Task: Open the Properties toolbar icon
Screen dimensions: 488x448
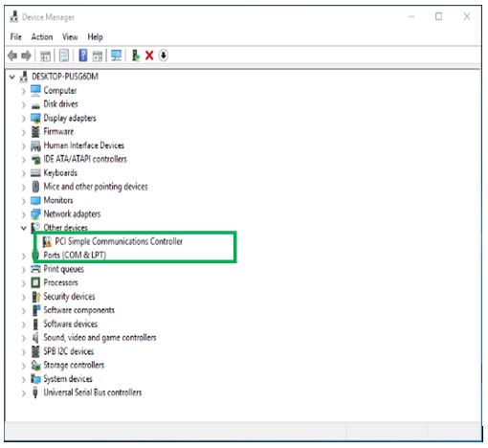Action: (x=64, y=56)
